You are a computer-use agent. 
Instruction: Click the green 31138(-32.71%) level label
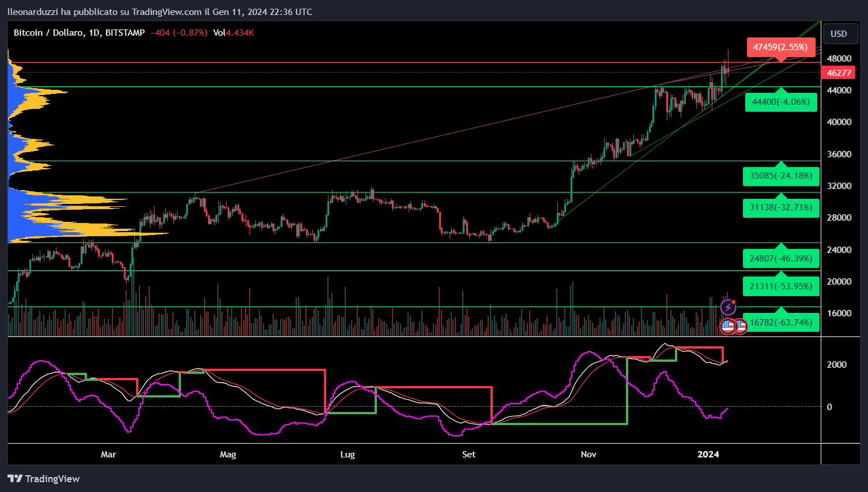point(781,207)
